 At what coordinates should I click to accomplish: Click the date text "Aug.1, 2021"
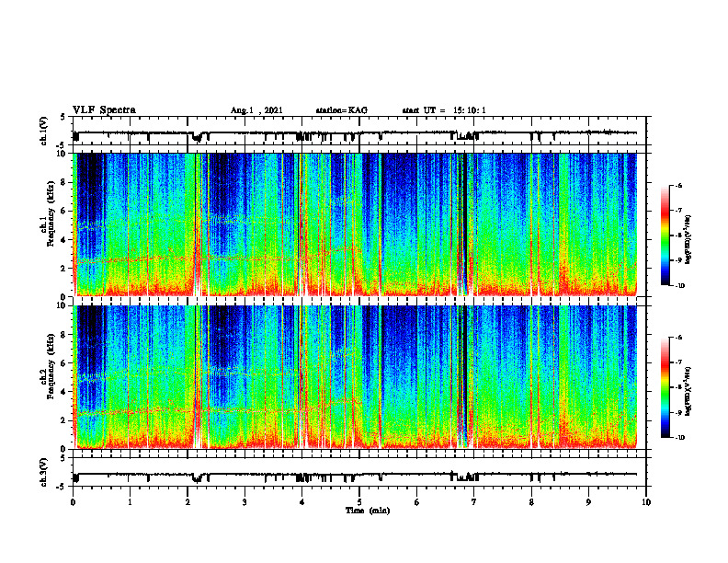coord(256,110)
